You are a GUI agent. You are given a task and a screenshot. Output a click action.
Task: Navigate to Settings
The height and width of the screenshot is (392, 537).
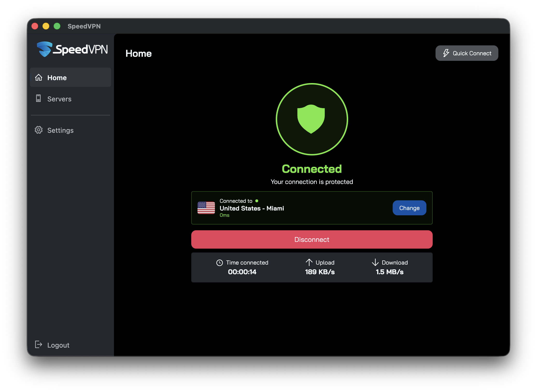coord(60,130)
